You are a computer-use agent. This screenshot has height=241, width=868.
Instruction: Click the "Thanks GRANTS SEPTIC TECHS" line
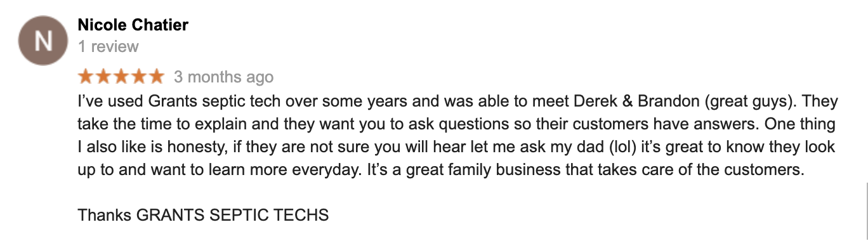coord(203,215)
